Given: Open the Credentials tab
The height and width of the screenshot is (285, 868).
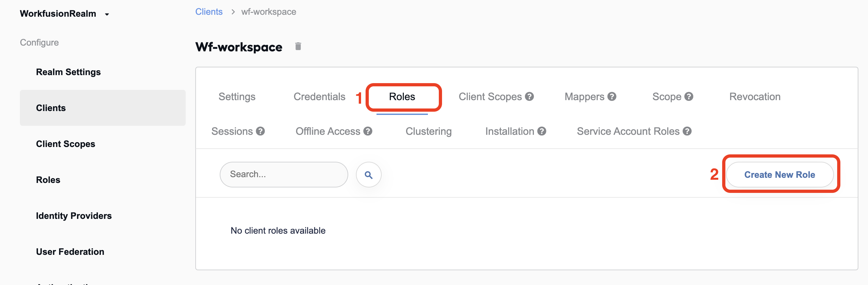Looking at the screenshot, I should pyautogui.click(x=319, y=97).
